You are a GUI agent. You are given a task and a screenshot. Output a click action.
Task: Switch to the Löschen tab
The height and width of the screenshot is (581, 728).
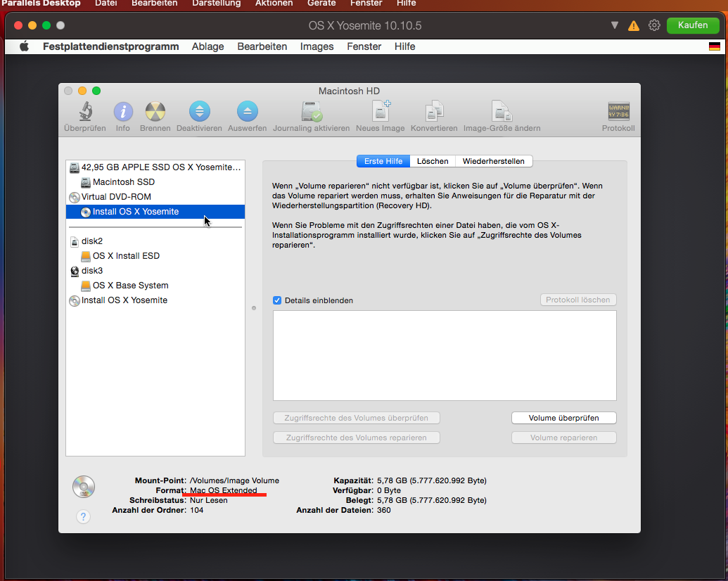433,161
